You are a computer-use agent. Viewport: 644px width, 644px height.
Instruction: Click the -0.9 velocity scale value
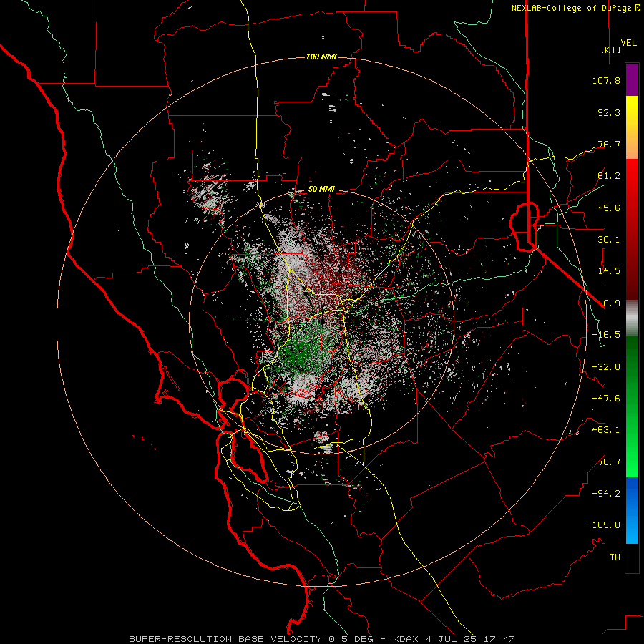(609, 303)
